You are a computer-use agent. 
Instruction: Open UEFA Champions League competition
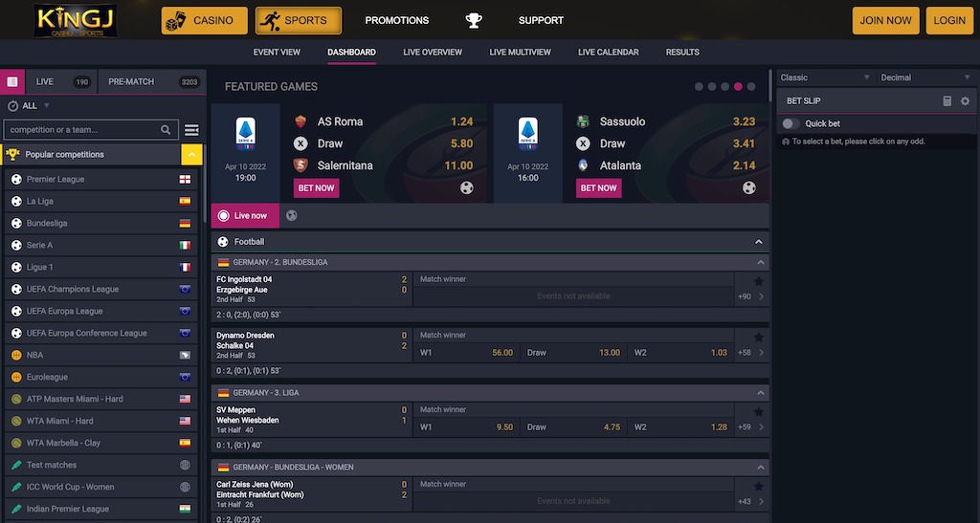point(101,289)
